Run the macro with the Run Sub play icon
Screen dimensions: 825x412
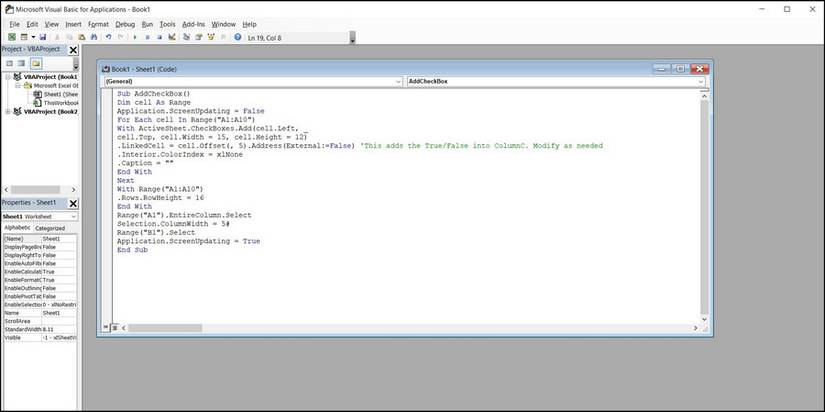(x=135, y=37)
